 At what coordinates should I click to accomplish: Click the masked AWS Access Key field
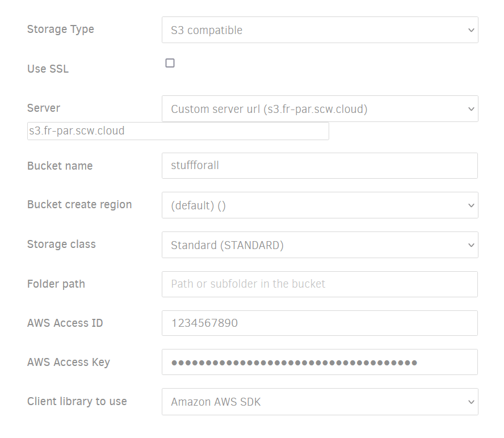coord(320,363)
